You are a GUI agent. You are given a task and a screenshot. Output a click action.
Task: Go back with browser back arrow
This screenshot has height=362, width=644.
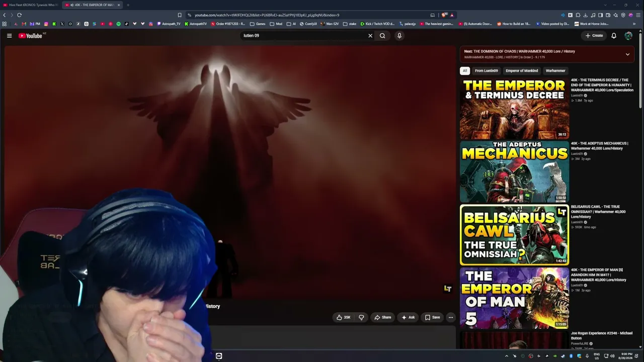(x=5, y=15)
